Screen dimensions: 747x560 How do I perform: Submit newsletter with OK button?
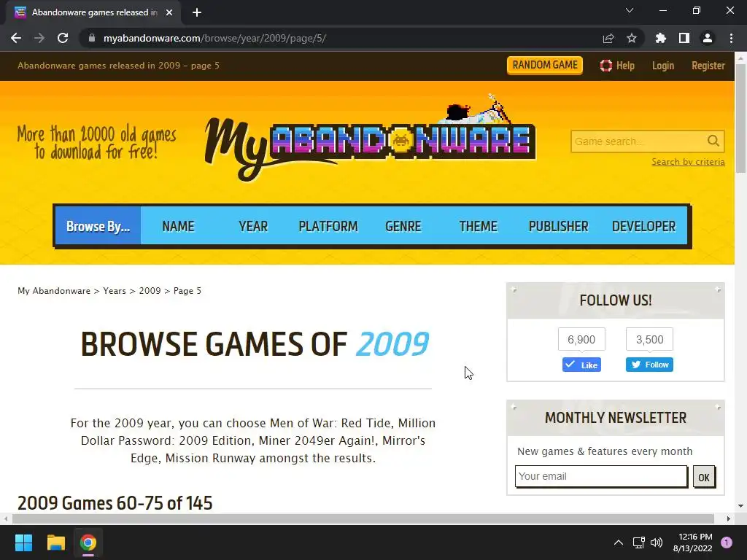pos(704,477)
